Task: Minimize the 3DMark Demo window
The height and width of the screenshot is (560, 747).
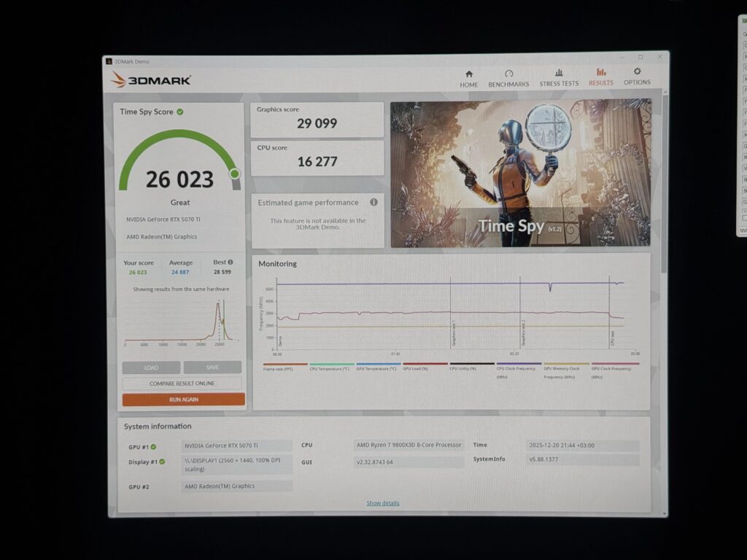Action: pos(622,57)
